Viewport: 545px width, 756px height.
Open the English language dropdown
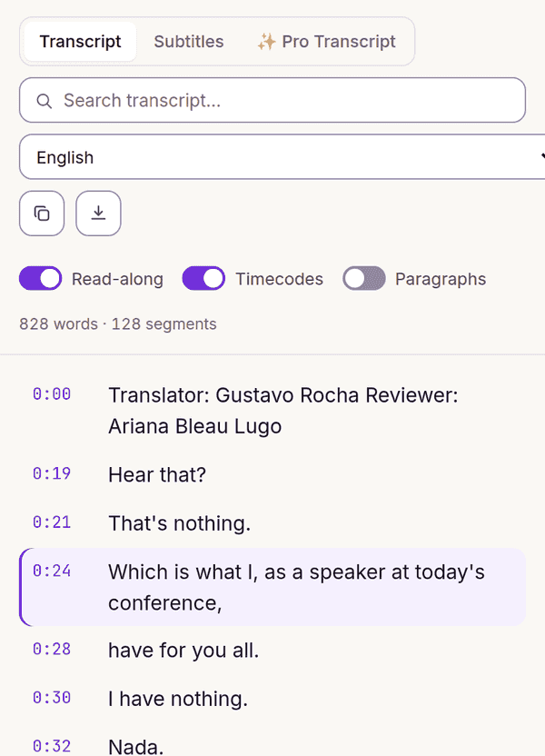point(282,156)
